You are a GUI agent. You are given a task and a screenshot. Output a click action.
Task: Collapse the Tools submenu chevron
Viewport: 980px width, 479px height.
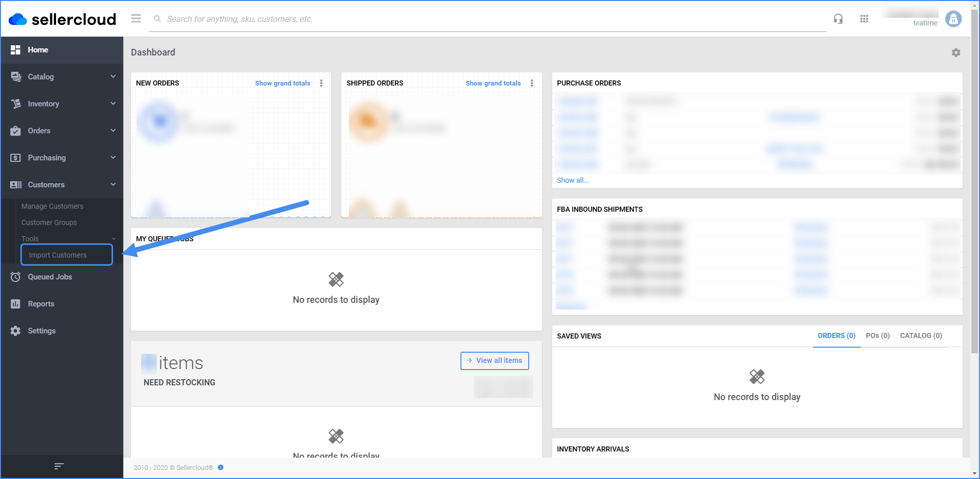114,239
